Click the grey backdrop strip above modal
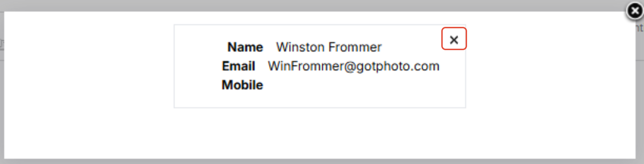This screenshot has width=644, height=164. 319,5
